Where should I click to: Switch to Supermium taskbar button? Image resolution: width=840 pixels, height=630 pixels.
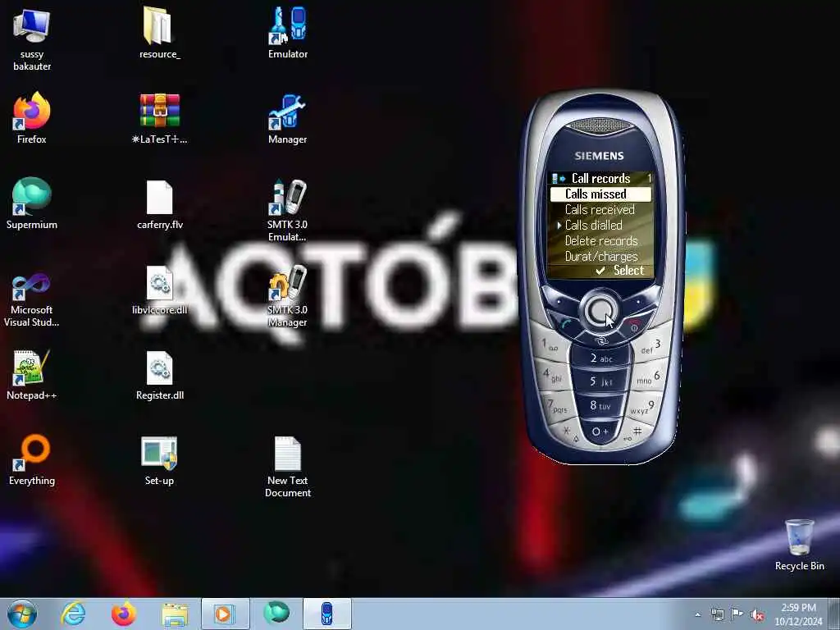point(276,613)
